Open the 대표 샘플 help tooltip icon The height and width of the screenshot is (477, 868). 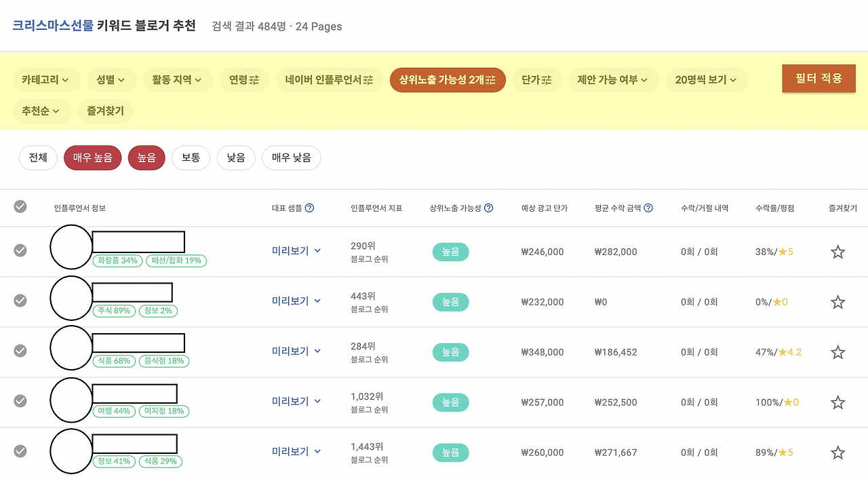[310, 208]
